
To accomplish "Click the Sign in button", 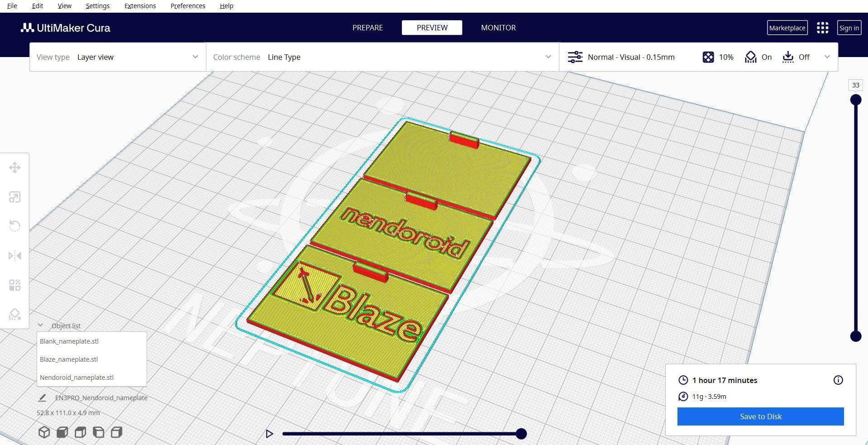I will point(849,28).
